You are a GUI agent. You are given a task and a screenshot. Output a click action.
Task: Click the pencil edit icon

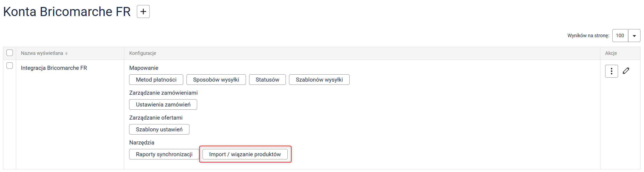point(626,71)
